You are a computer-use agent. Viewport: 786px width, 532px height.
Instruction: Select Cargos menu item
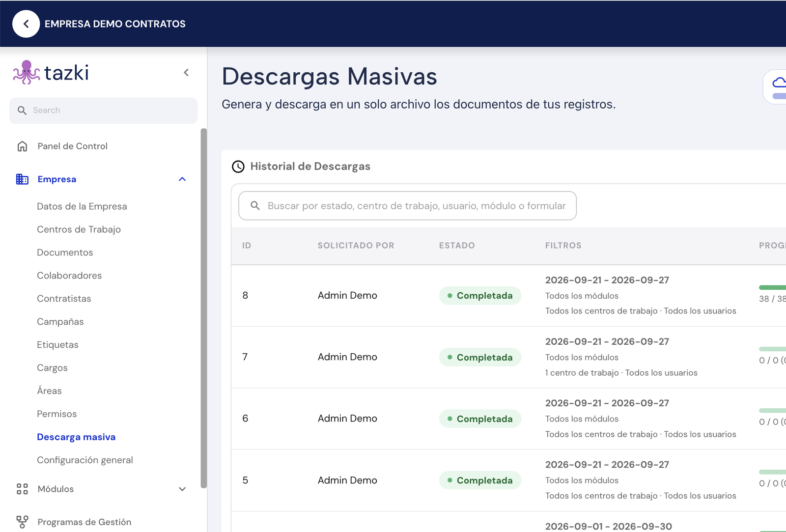click(52, 368)
